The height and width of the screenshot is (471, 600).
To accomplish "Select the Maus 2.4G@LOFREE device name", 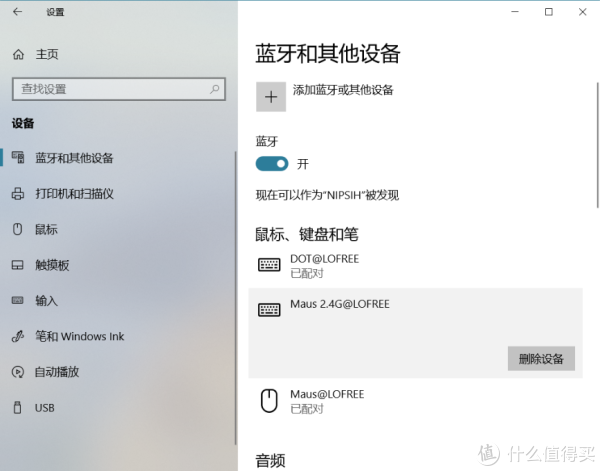I will tap(339, 304).
